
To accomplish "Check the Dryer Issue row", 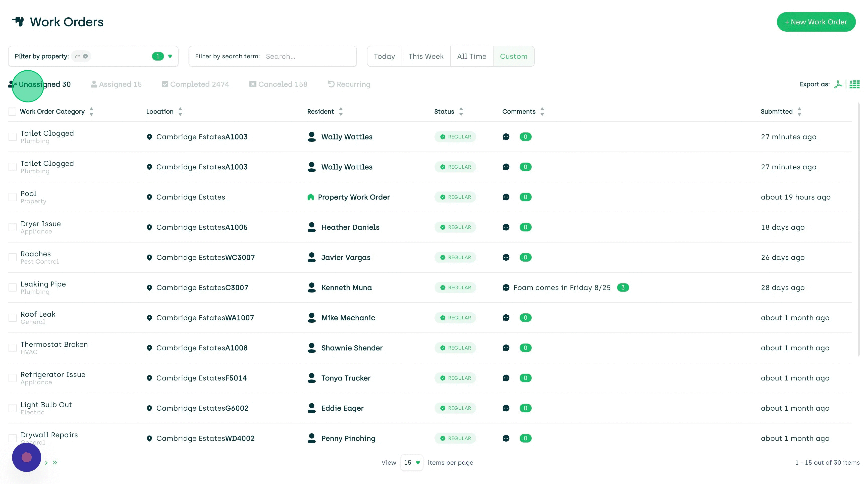I will [13, 227].
